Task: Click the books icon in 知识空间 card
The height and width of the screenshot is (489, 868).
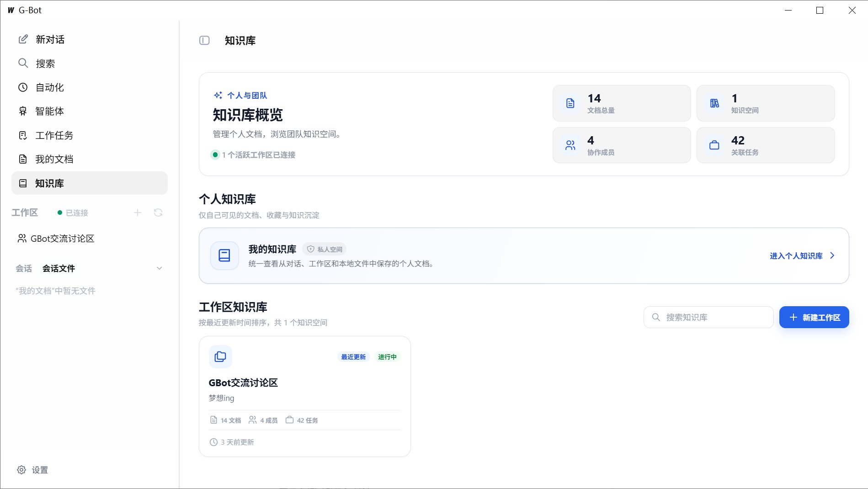Action: tap(714, 103)
